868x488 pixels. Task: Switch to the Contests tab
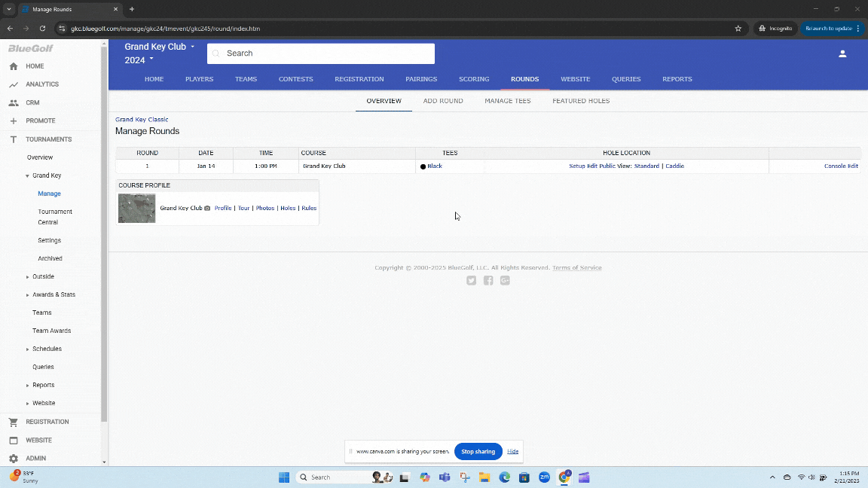(295, 79)
